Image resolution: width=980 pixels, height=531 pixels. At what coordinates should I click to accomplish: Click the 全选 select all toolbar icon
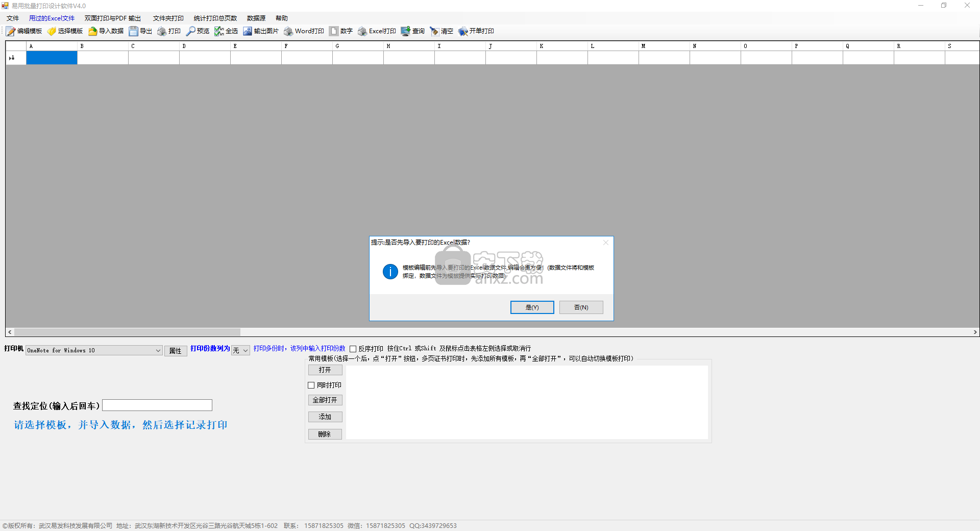[219, 31]
